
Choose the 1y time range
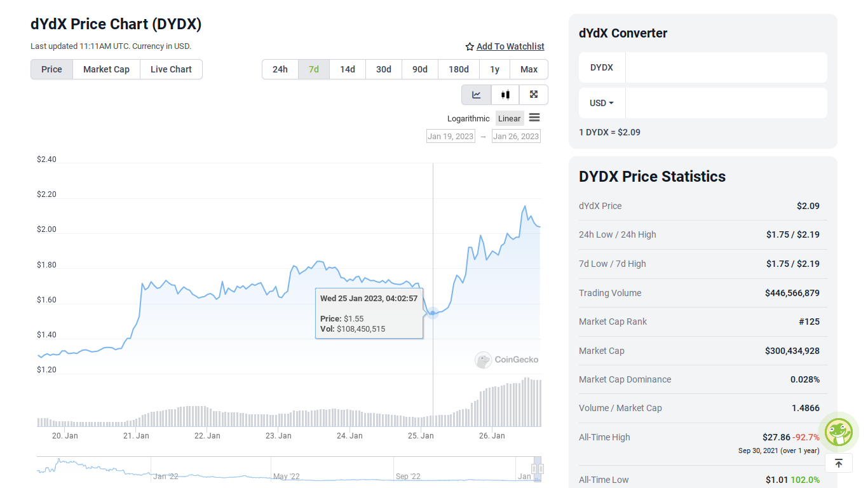coord(494,69)
